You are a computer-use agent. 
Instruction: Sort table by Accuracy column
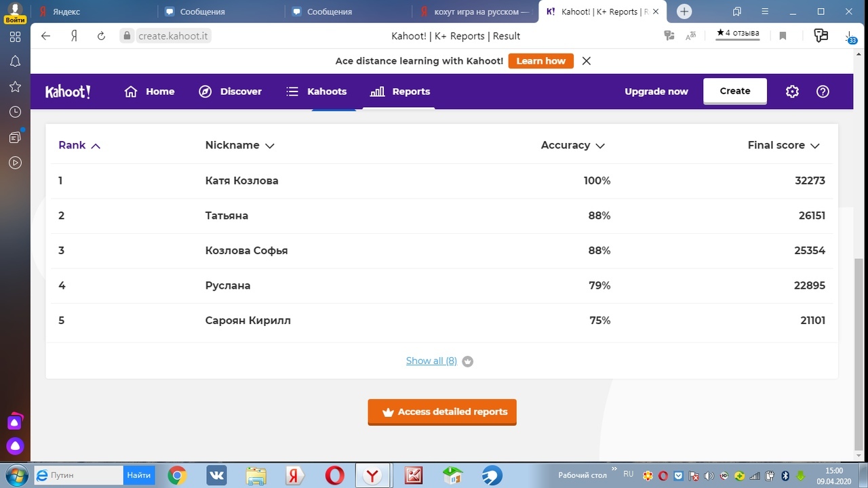pyautogui.click(x=572, y=145)
